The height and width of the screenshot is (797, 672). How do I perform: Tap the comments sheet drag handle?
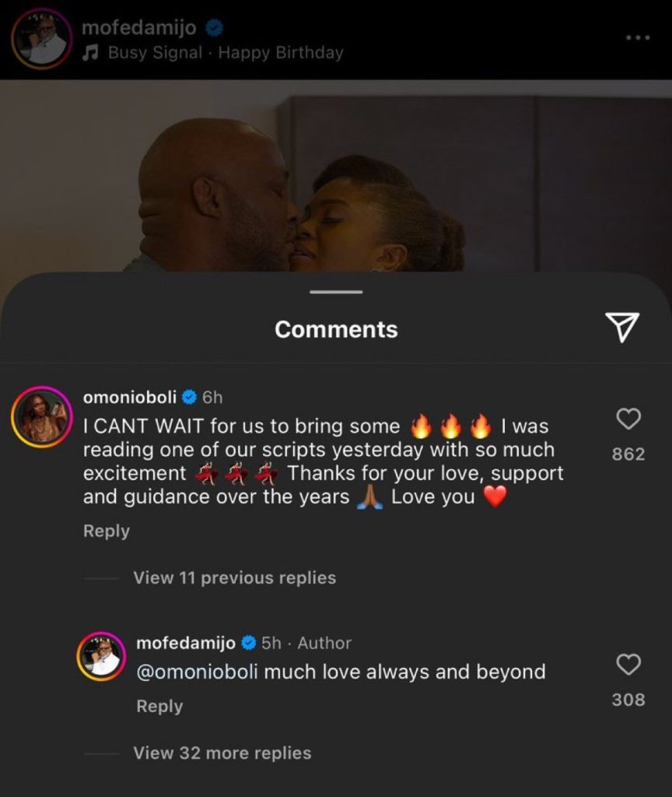(336, 292)
